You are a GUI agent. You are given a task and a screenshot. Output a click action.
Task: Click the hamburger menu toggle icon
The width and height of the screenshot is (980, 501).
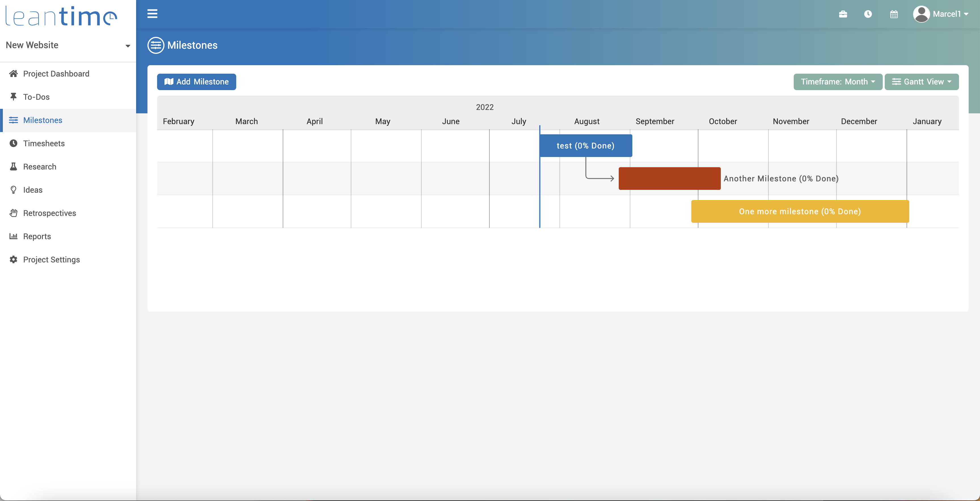[x=152, y=14]
